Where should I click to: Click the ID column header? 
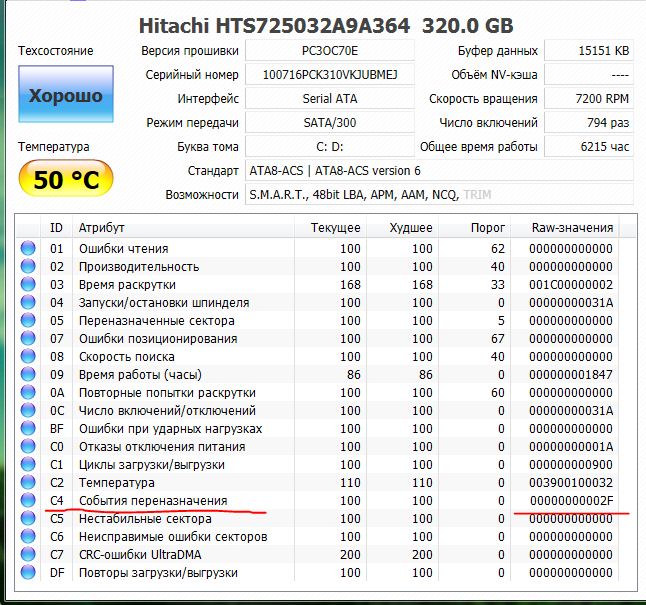click(56, 227)
